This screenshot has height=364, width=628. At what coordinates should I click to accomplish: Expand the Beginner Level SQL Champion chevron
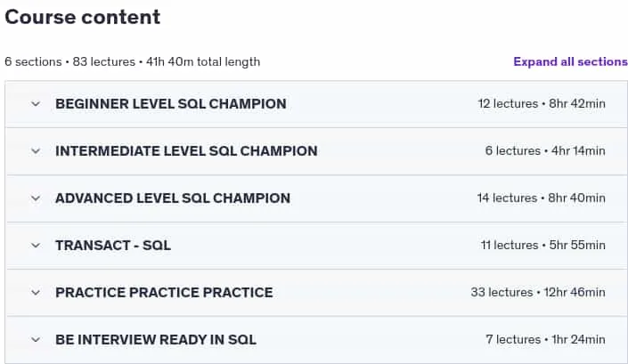(x=36, y=104)
